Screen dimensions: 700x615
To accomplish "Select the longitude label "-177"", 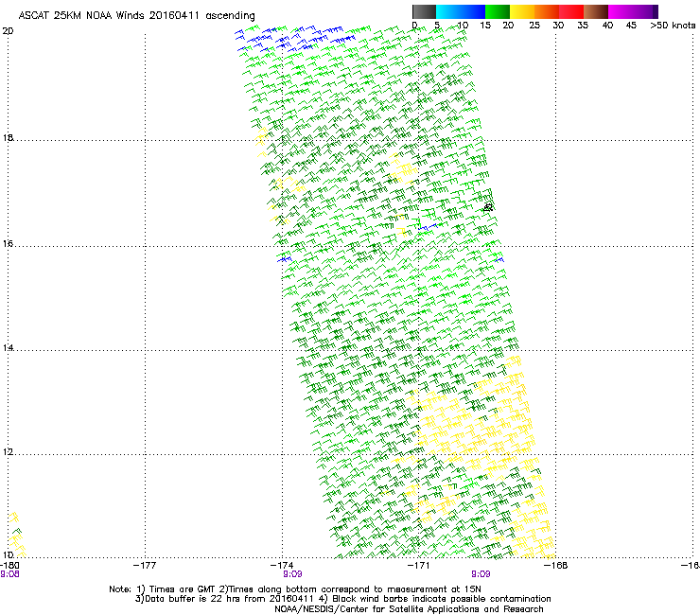I will pos(145,566).
